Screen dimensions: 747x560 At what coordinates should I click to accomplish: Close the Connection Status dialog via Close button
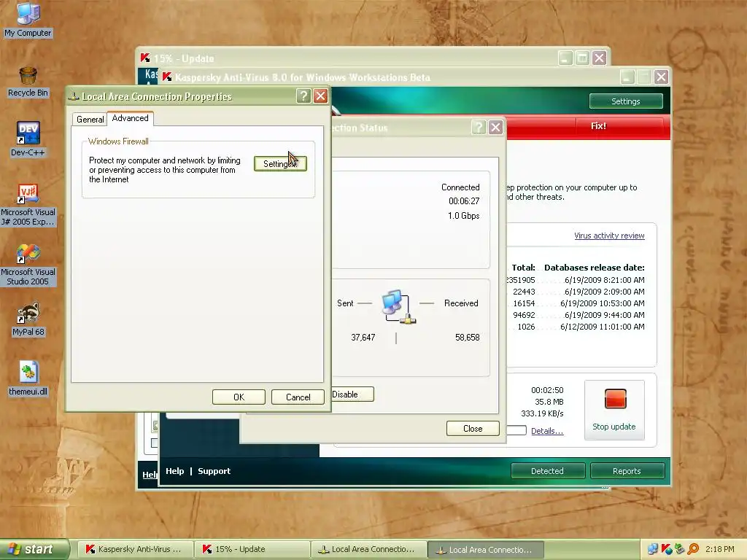coord(473,429)
